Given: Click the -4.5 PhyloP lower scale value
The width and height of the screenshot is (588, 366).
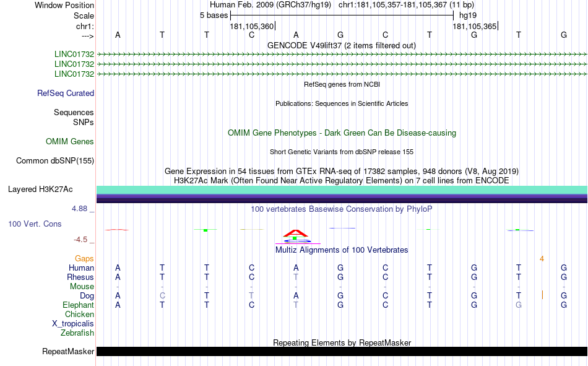Looking at the screenshot, I should [x=80, y=240].
